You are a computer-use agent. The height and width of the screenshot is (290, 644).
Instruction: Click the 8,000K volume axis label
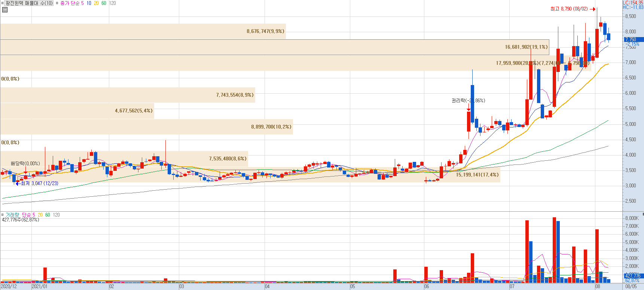click(632, 218)
